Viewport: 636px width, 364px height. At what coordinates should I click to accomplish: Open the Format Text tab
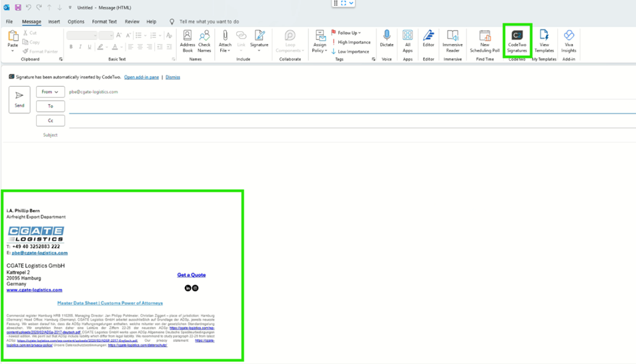(x=104, y=21)
